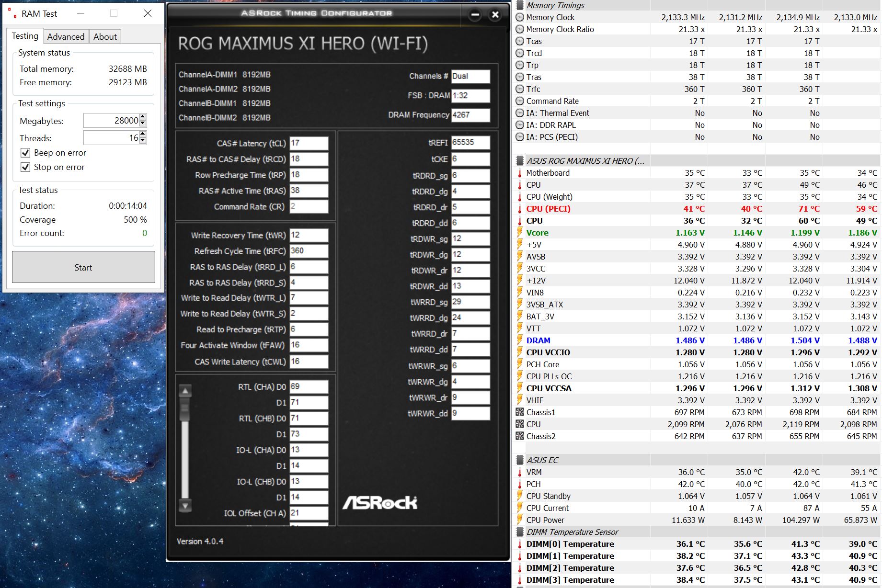This screenshot has height=588, width=882.
Task: Click the DRAM voltage lightning icon
Action: (x=519, y=340)
